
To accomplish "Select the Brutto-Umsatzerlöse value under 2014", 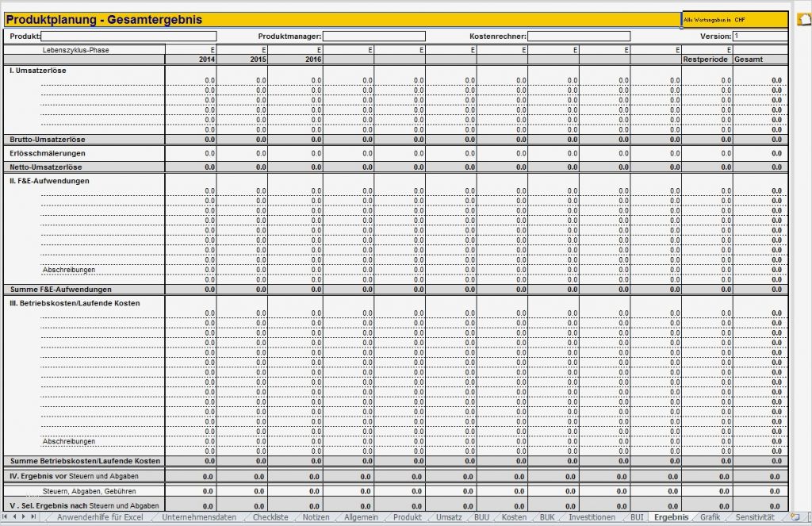I will pyautogui.click(x=190, y=140).
